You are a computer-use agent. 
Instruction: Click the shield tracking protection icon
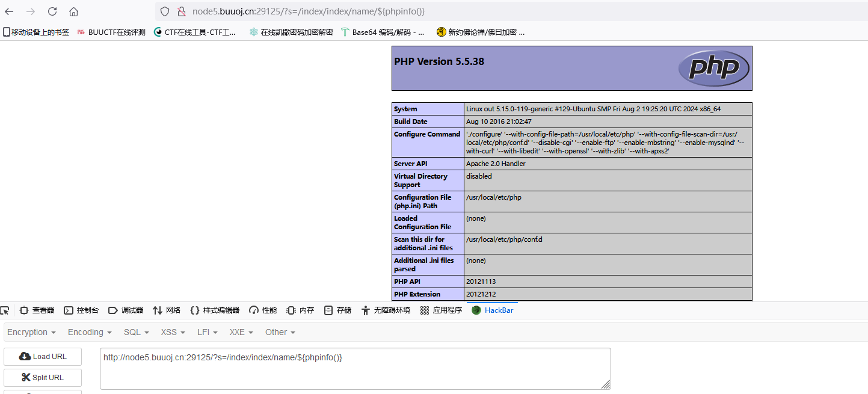coord(165,11)
